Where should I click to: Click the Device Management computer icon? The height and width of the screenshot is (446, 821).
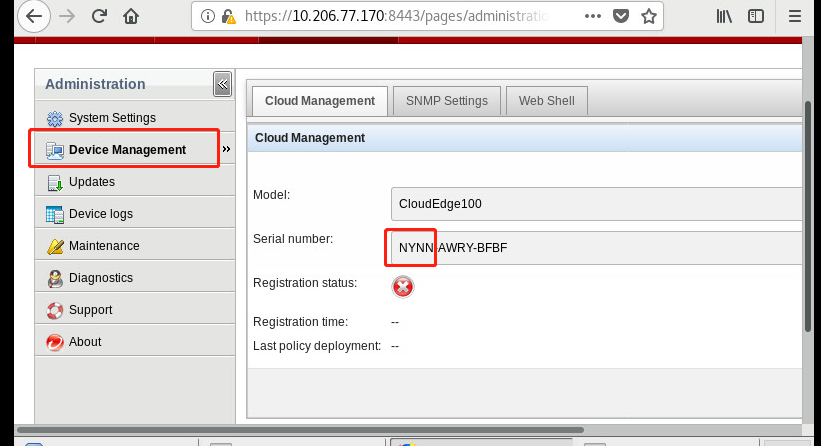point(54,150)
